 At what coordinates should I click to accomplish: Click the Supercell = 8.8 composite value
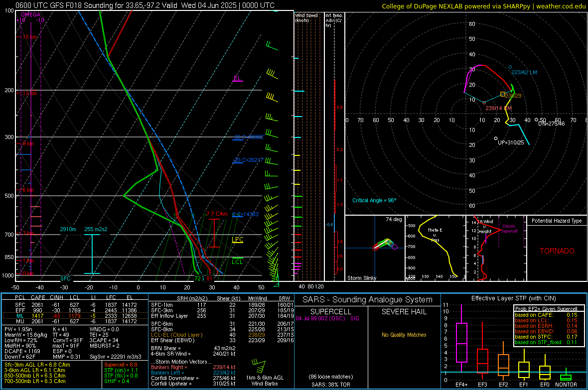point(121,365)
